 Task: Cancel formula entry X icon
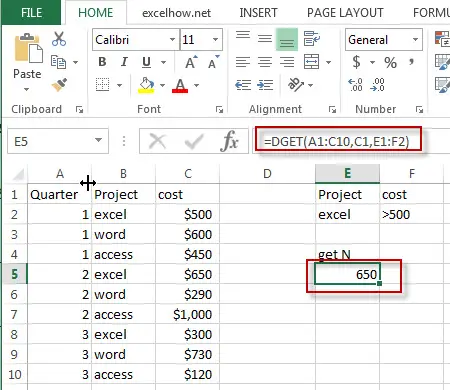point(157,141)
